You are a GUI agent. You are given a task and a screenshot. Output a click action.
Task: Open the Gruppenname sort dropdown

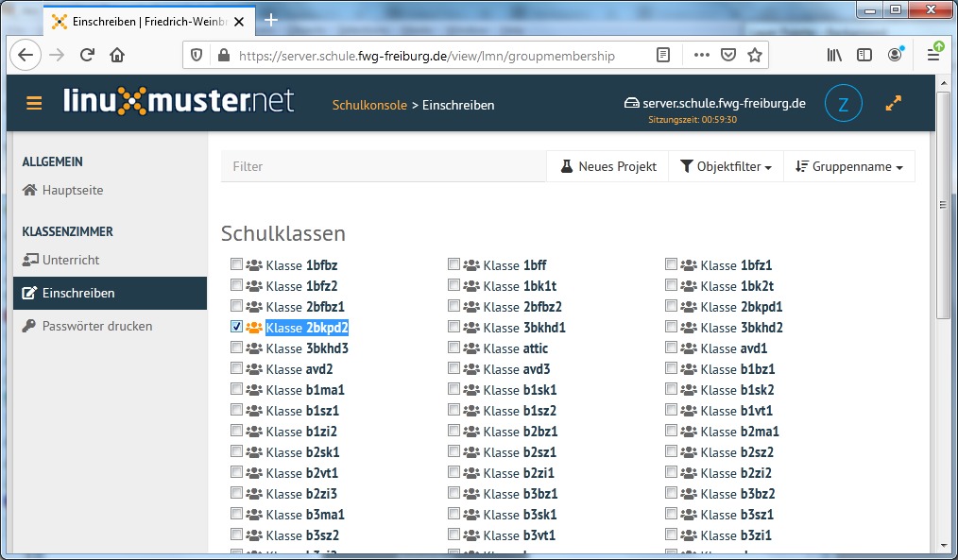point(848,166)
